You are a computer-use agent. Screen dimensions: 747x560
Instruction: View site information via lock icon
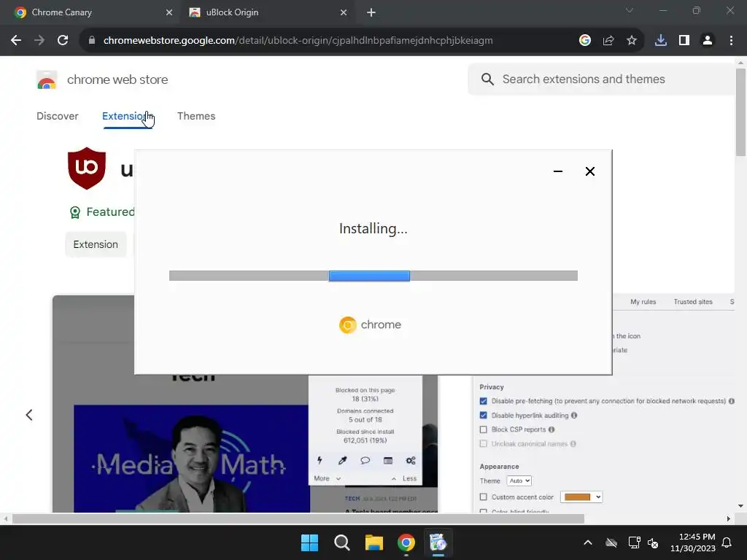tap(92, 41)
